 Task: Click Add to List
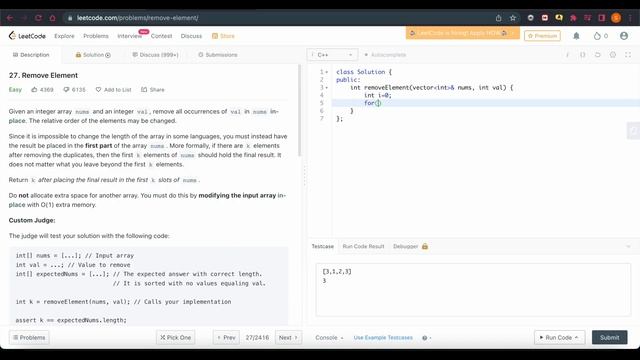113,89
